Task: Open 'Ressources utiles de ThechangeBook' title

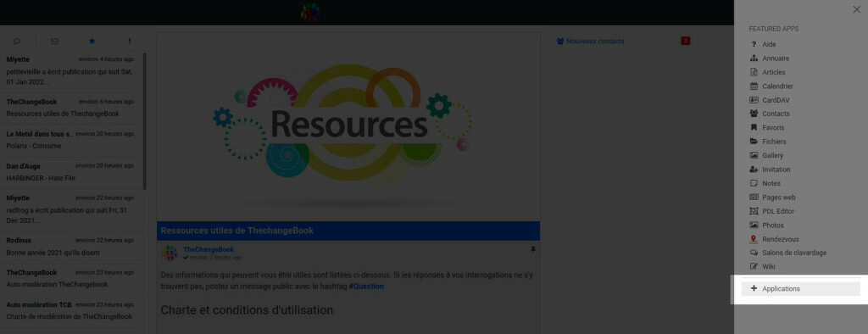Action: [237, 231]
